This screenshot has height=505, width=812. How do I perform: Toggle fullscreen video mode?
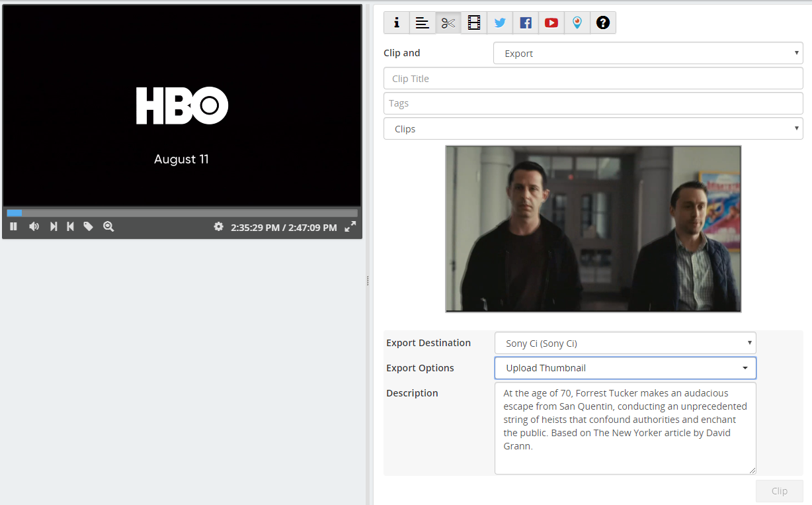pos(350,226)
